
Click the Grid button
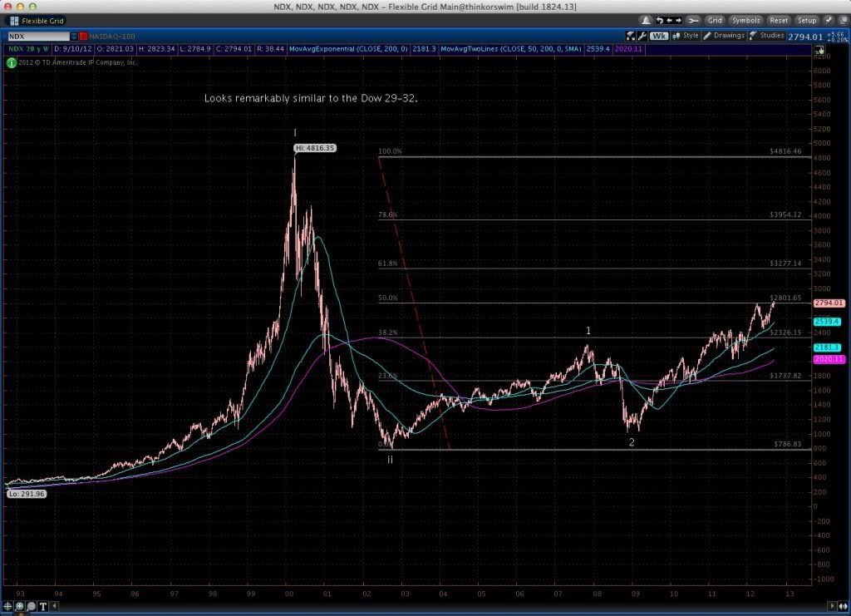(x=715, y=20)
